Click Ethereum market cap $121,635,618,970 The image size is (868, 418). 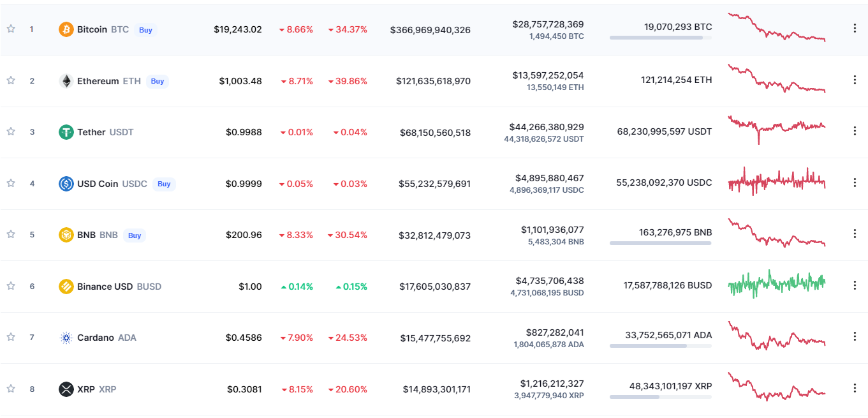click(434, 81)
